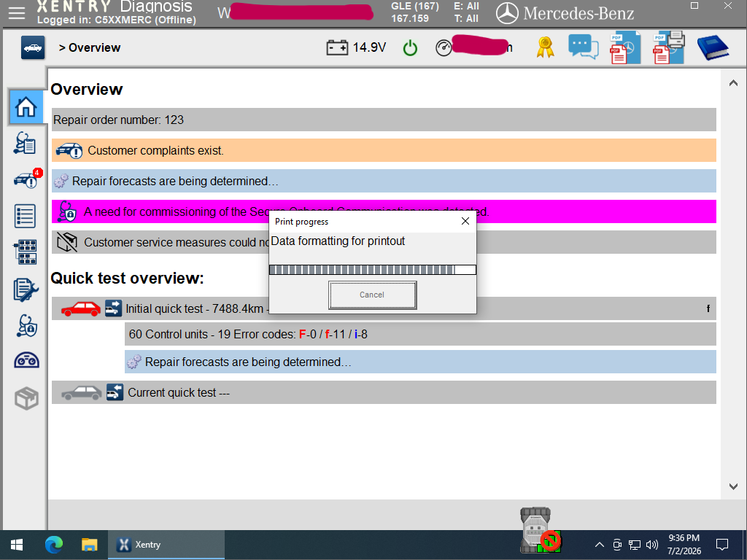Click the lower Repair forecasts being determined row
Screen dimensions: 747x560
tap(420, 362)
